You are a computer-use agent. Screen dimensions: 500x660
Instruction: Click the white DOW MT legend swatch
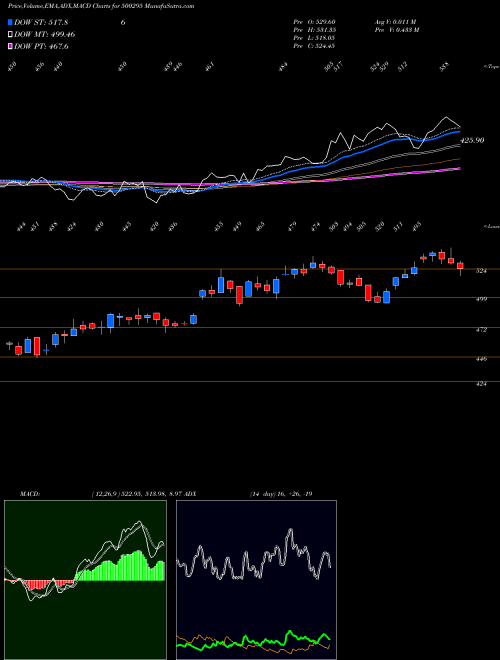pos(11,34)
